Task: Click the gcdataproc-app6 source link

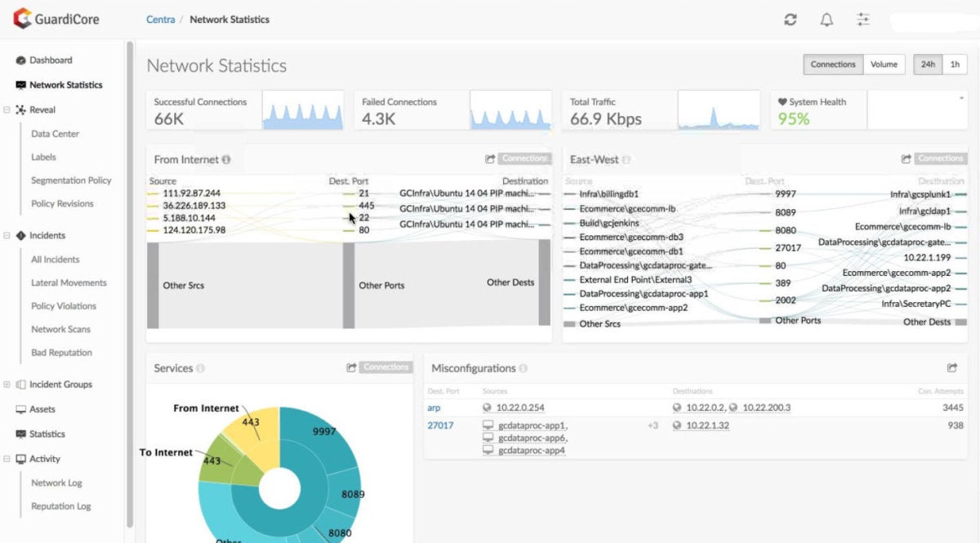Action: [x=532, y=438]
